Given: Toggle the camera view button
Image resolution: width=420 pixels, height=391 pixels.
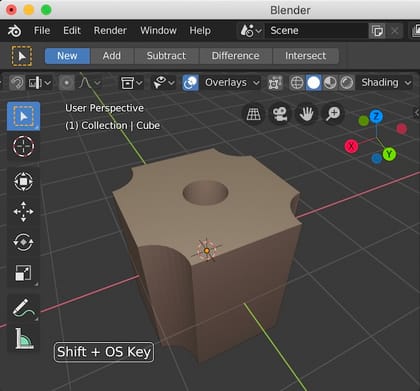Looking at the screenshot, I should pyautogui.click(x=280, y=114).
